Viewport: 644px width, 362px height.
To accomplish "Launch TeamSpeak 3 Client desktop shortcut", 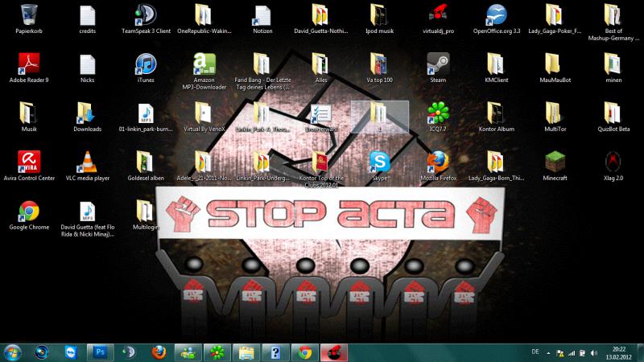I will click(146, 15).
